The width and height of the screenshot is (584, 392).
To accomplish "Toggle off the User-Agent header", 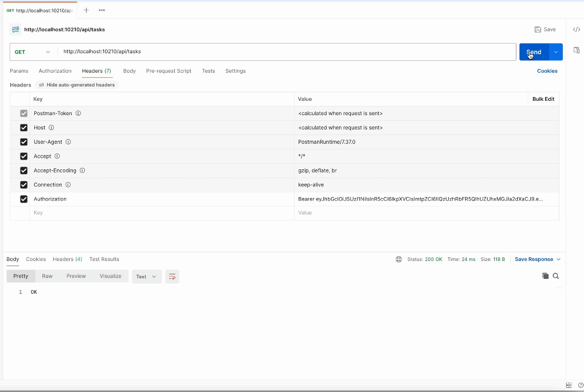I will click(x=24, y=142).
